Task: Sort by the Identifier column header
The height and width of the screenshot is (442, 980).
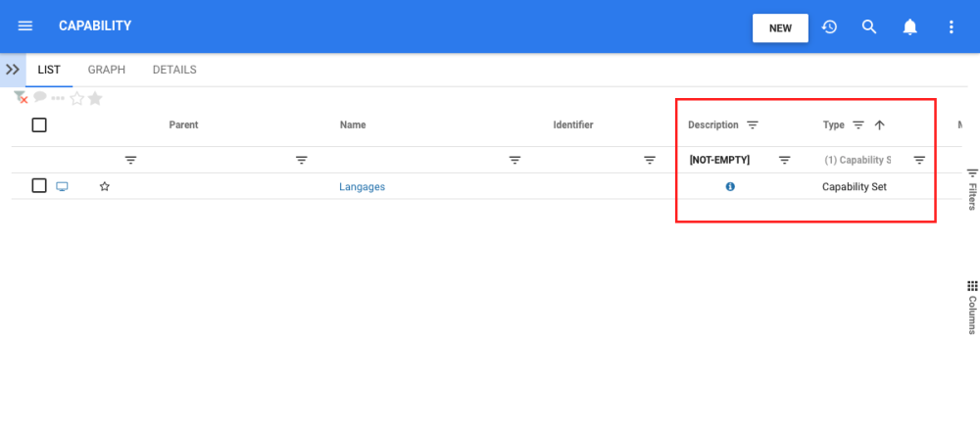Action: (x=573, y=125)
